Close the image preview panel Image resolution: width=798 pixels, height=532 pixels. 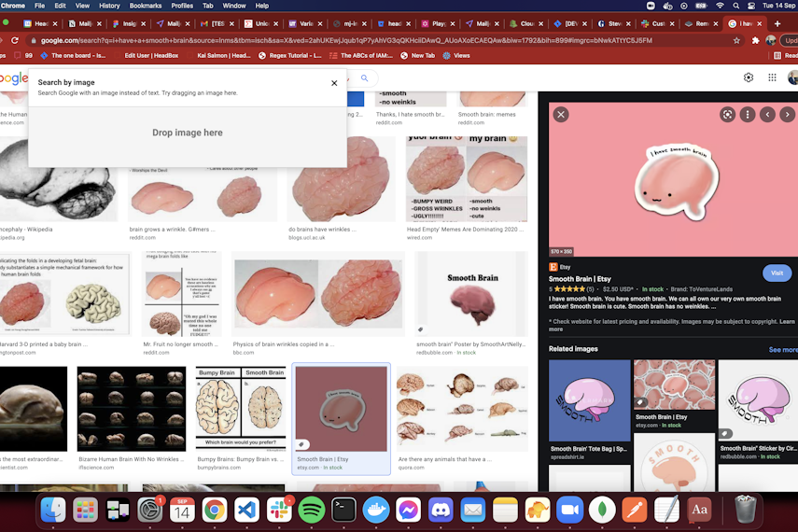tap(561, 115)
